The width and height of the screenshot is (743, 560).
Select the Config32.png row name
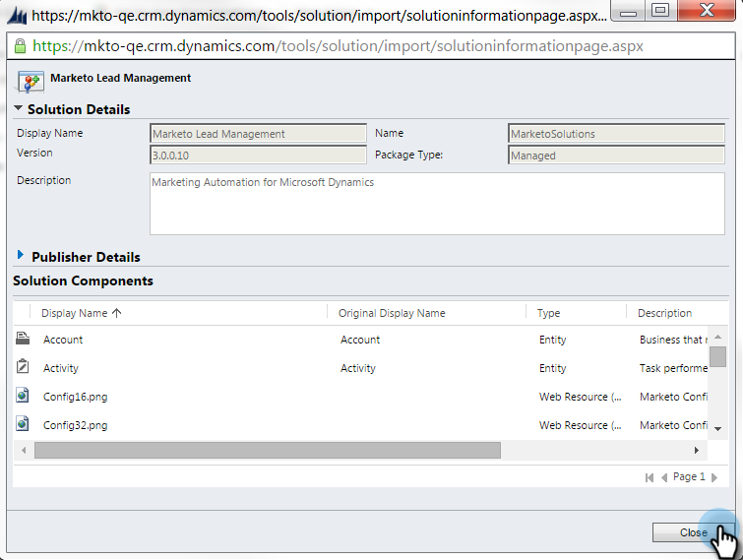pos(76,425)
